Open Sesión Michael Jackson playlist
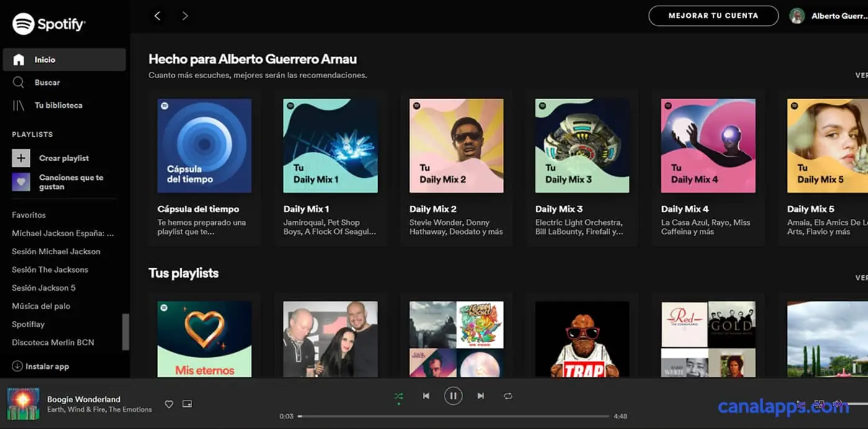Image resolution: width=868 pixels, height=429 pixels. (x=56, y=251)
